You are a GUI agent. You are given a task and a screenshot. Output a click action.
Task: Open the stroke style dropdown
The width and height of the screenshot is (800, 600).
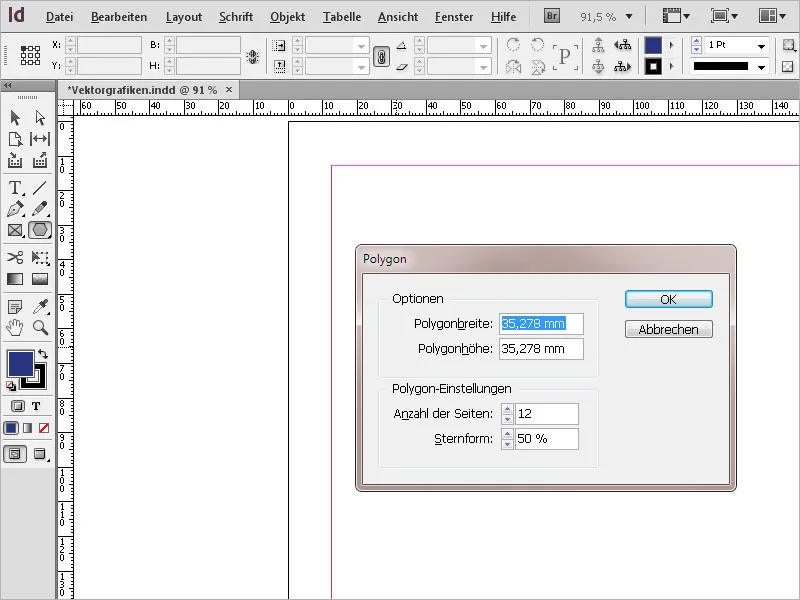761,67
